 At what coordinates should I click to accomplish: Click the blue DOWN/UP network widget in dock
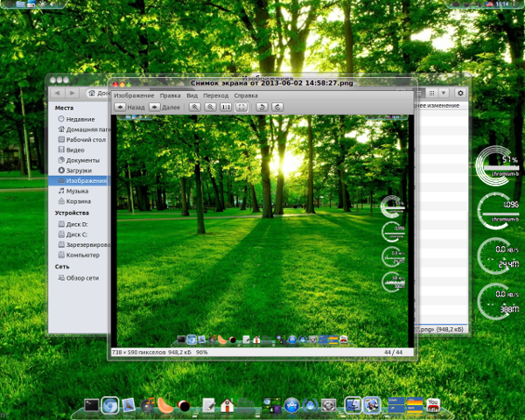point(396,405)
